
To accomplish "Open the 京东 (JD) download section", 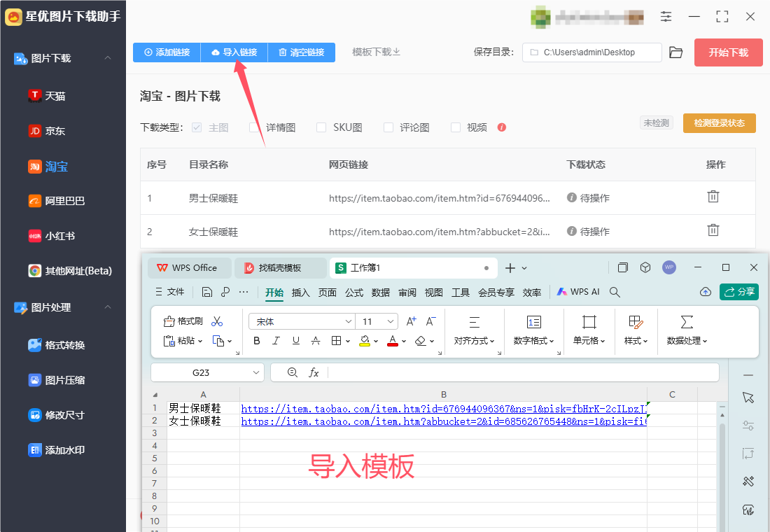I will coord(47,131).
